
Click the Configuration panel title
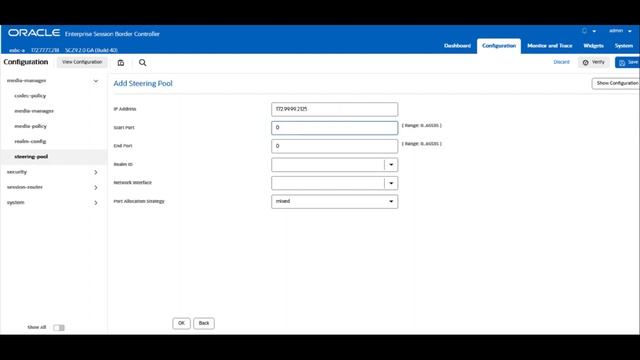(26, 62)
